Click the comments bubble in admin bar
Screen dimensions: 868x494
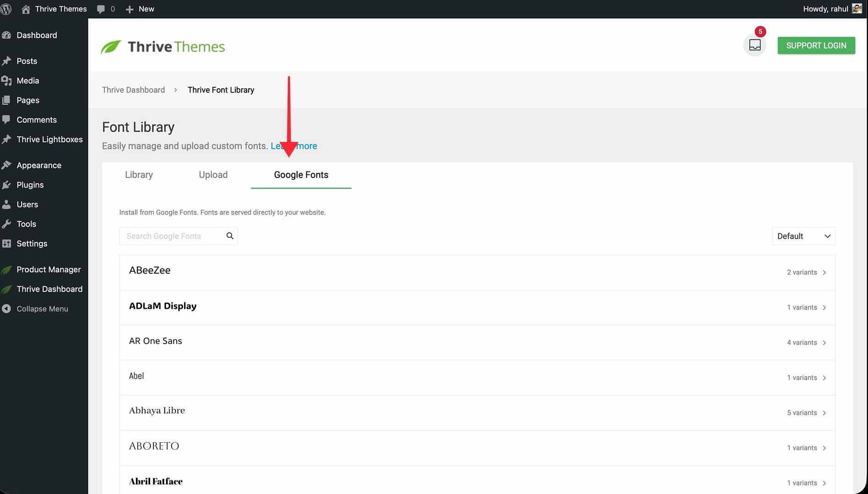(x=101, y=9)
